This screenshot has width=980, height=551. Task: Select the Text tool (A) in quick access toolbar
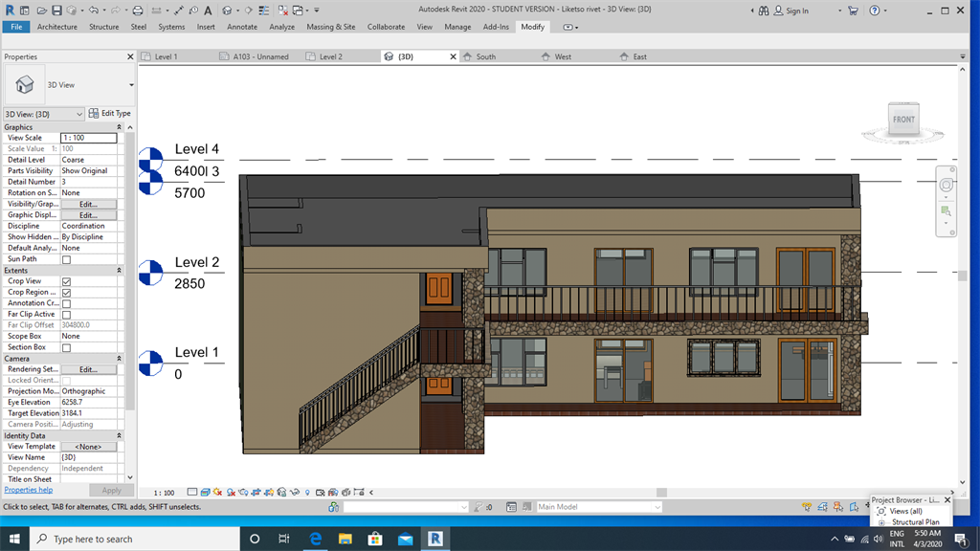pos(207,11)
